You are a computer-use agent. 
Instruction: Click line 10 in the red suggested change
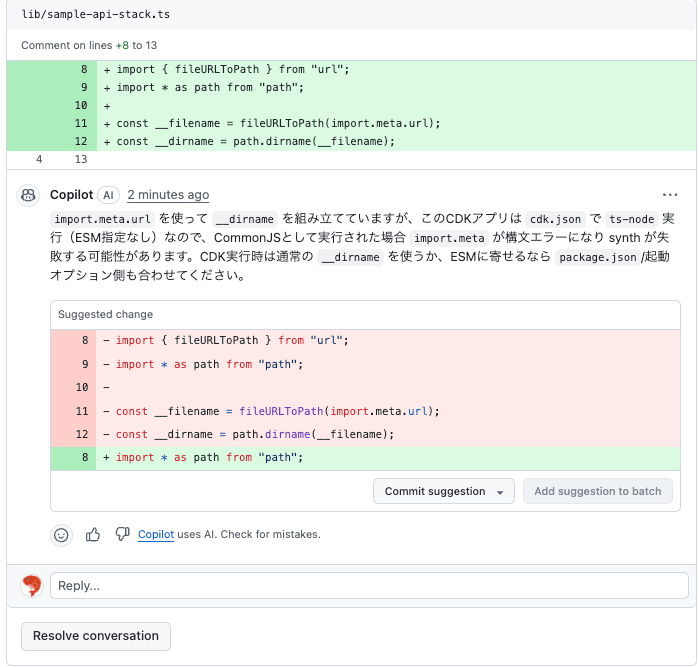[82, 387]
